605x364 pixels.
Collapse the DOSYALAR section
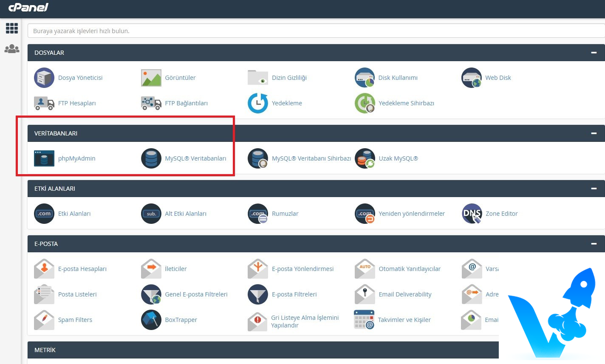[594, 53]
